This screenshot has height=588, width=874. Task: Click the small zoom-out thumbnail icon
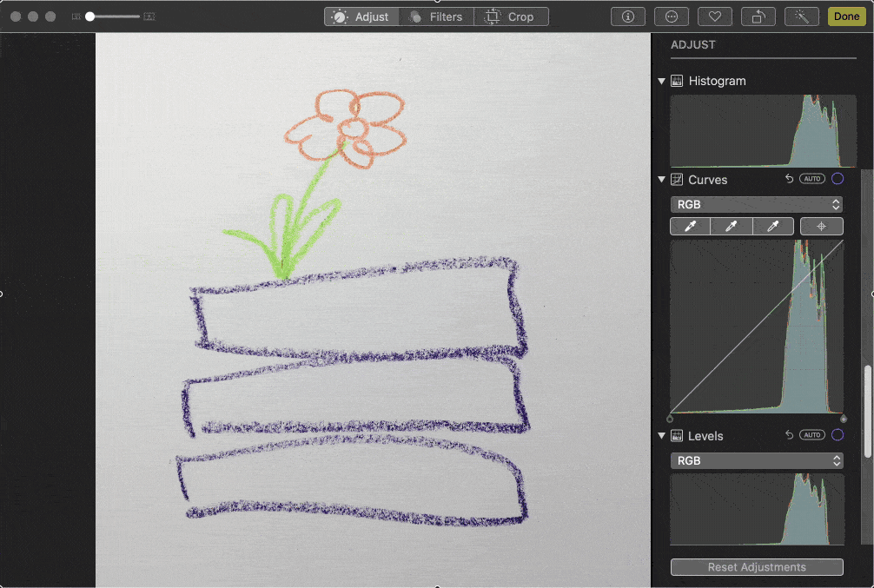point(76,17)
